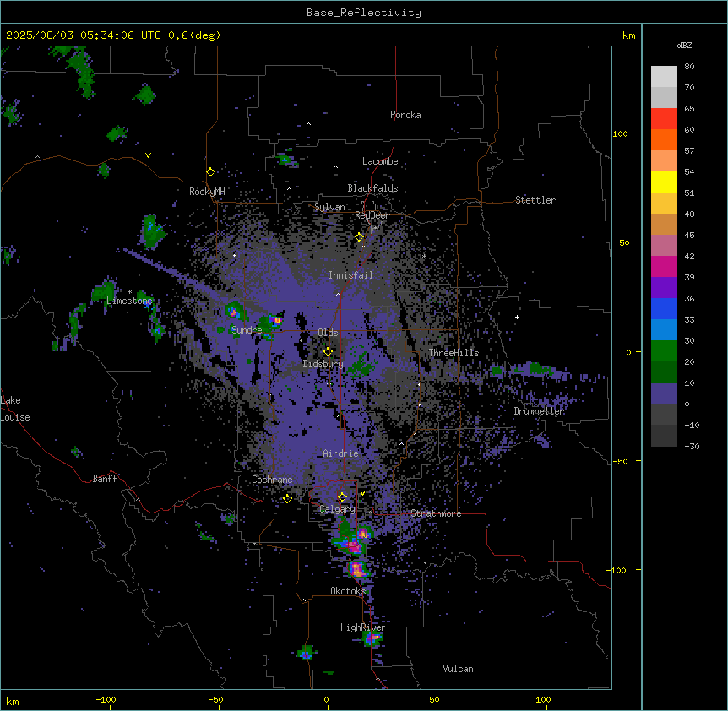This screenshot has width=728, height=711.
Task: Click the yellow station marker near RockyMH
Action: click(x=211, y=172)
